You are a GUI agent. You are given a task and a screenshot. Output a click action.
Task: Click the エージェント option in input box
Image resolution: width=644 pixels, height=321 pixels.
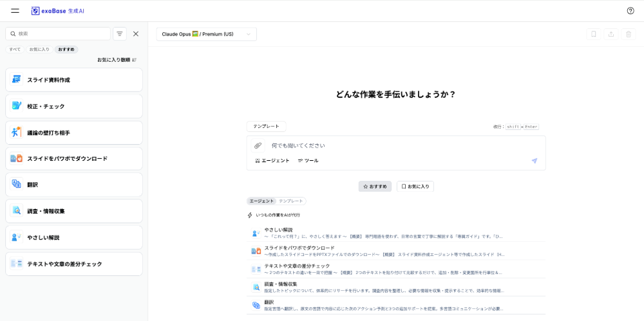[272, 161]
